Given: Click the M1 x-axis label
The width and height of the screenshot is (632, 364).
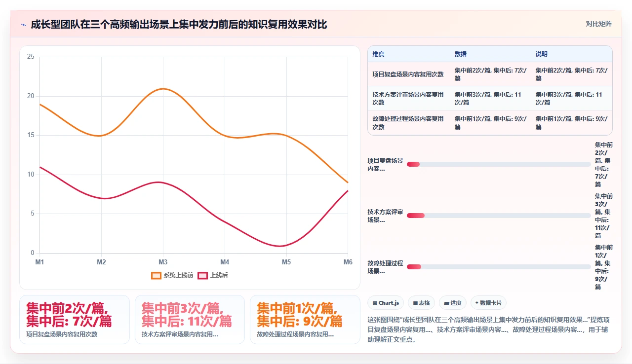Looking at the screenshot, I should [39, 262].
